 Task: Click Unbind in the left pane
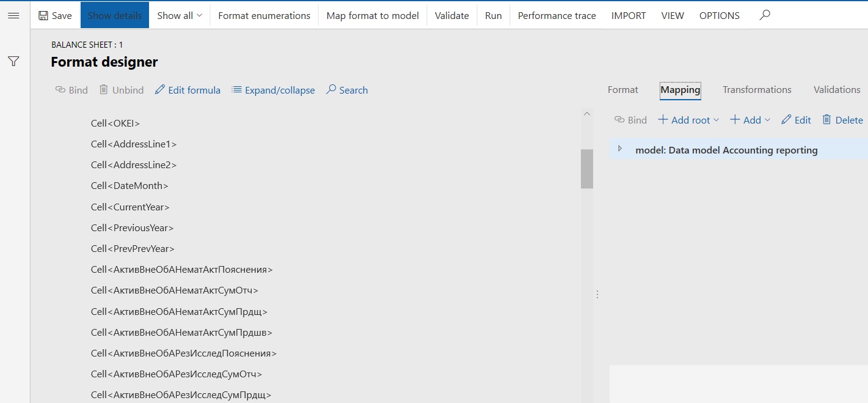122,90
